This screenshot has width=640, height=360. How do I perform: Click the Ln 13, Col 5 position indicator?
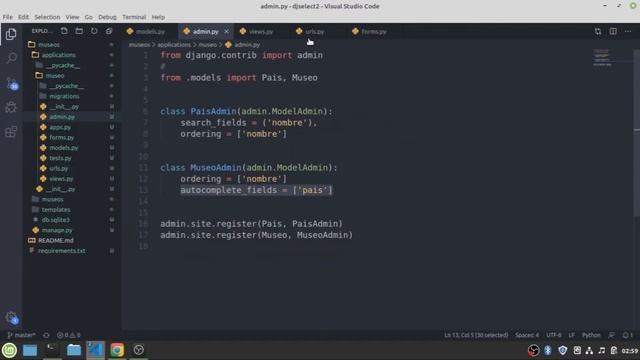click(476, 335)
